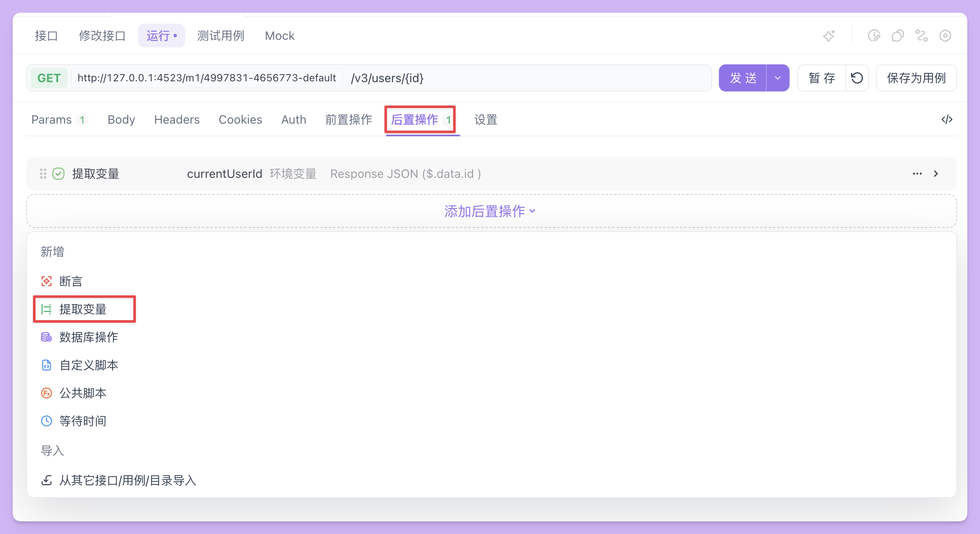Image resolution: width=980 pixels, height=534 pixels.
Task: Click the 断言 assertion icon
Action: click(x=47, y=281)
